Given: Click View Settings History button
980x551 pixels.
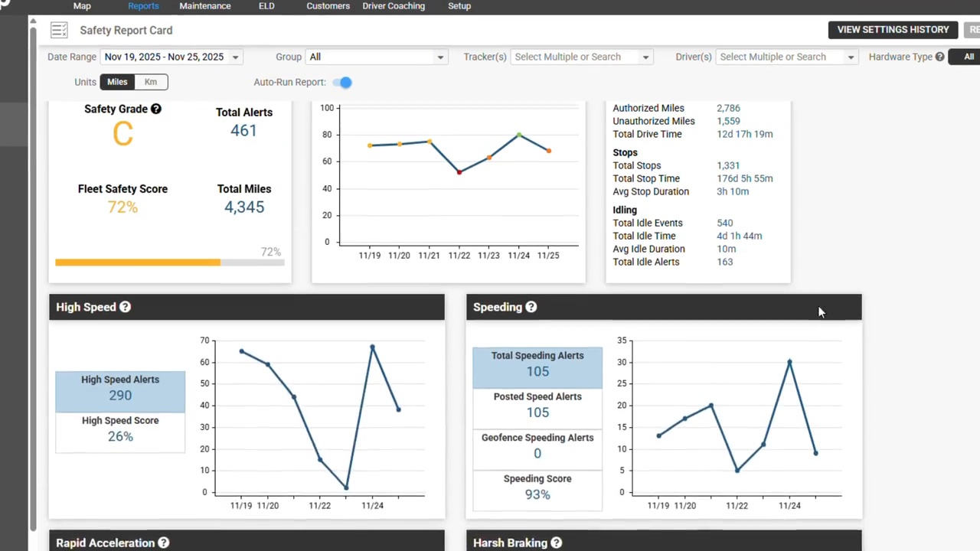Looking at the screenshot, I should [x=893, y=30].
